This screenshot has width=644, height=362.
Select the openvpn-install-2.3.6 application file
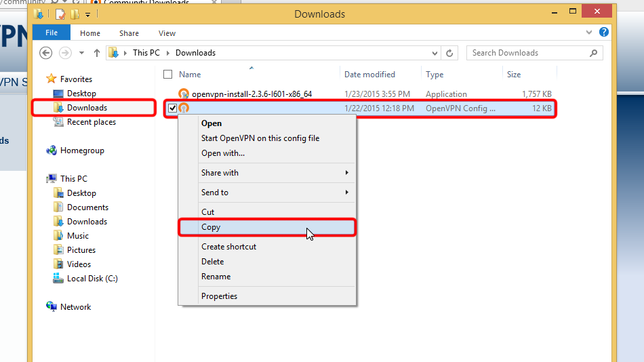click(251, 94)
